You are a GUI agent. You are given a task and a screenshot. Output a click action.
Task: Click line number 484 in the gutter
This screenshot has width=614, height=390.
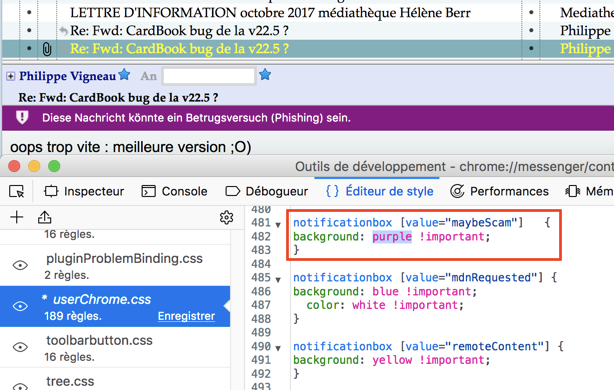tap(261, 264)
